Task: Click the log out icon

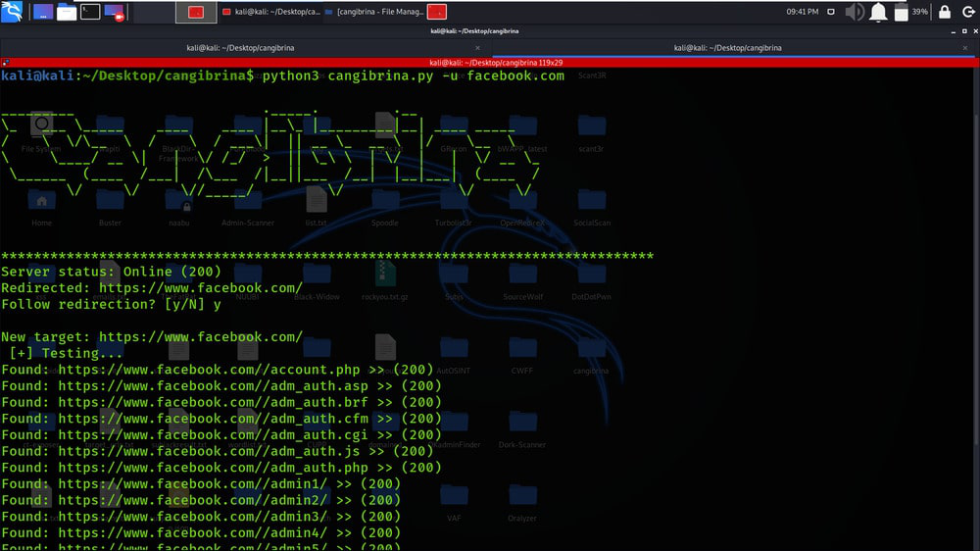Action: (x=968, y=12)
